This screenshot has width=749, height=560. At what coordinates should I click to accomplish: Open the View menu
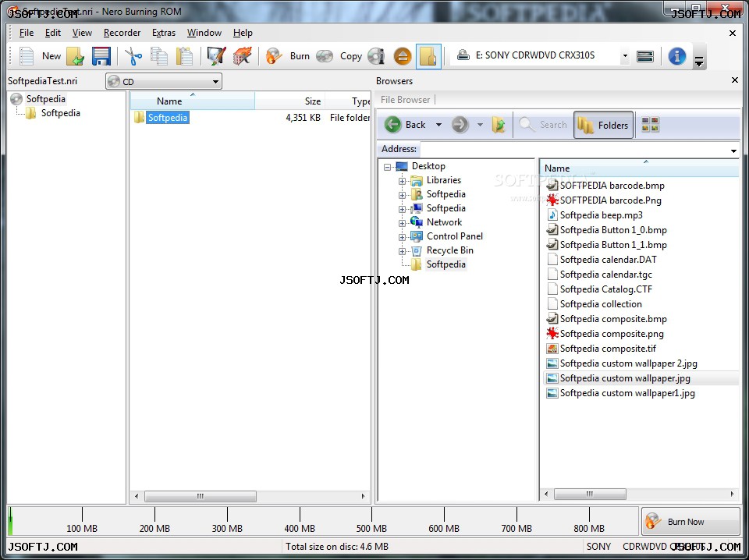82,33
